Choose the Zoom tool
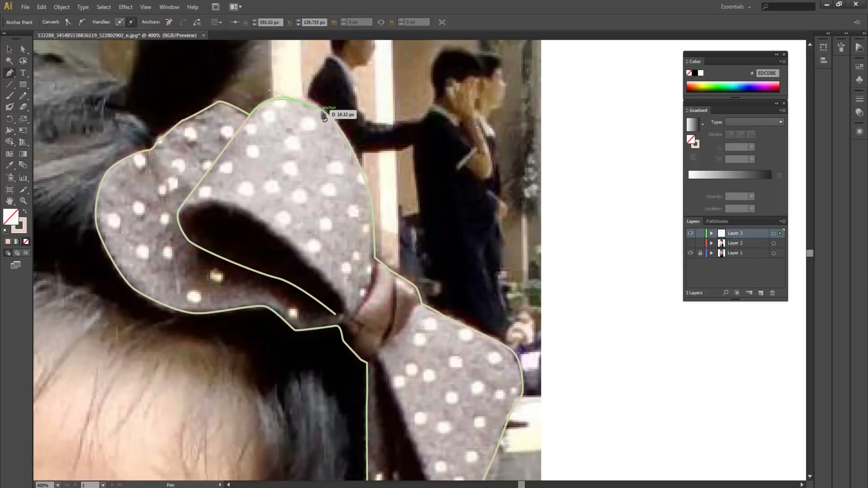 [x=23, y=201]
